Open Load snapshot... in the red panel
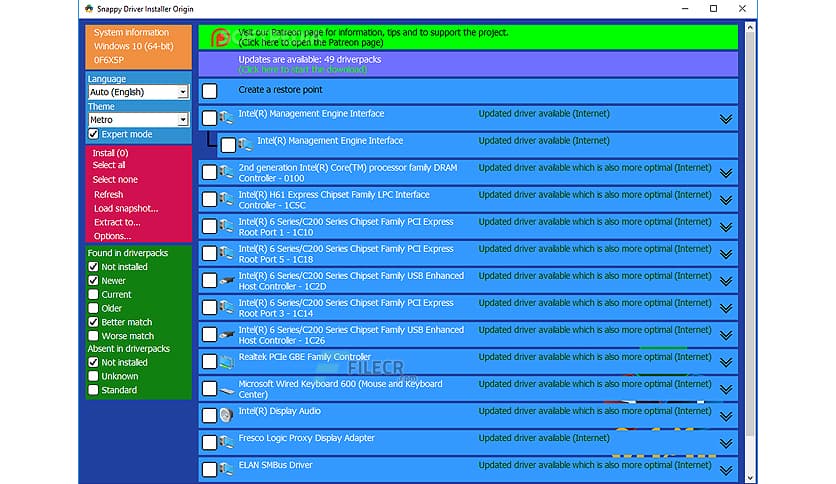 pyautogui.click(x=126, y=208)
